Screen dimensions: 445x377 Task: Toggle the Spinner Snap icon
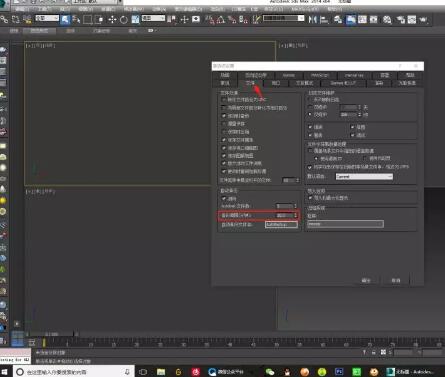[x=244, y=20]
